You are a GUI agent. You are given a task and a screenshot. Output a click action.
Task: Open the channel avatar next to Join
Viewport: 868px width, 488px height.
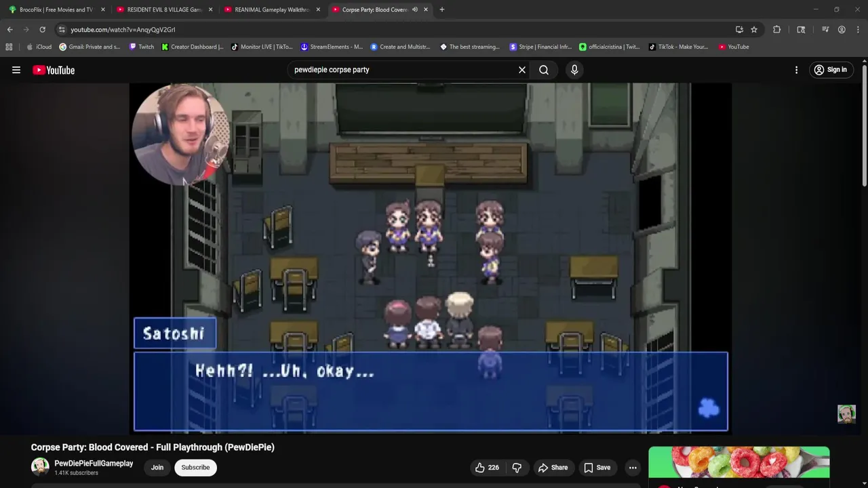(40, 467)
